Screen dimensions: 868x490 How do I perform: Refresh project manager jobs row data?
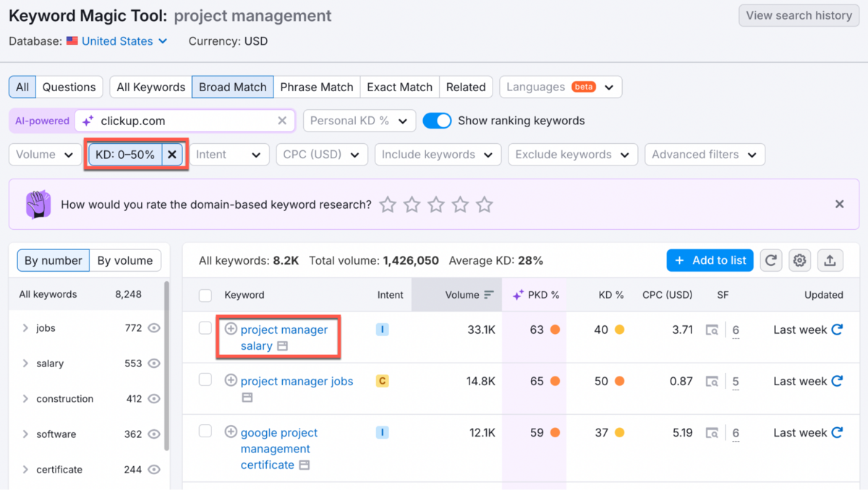[837, 381]
